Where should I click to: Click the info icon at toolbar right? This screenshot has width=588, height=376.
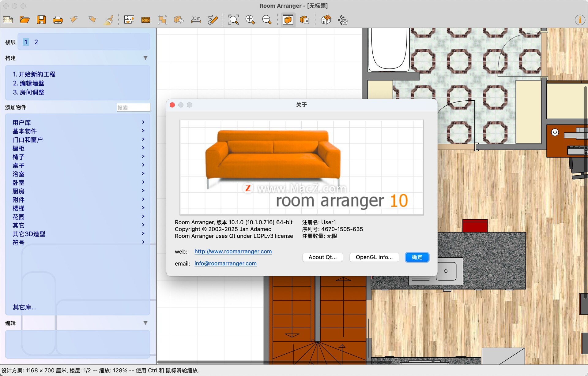coord(579,20)
